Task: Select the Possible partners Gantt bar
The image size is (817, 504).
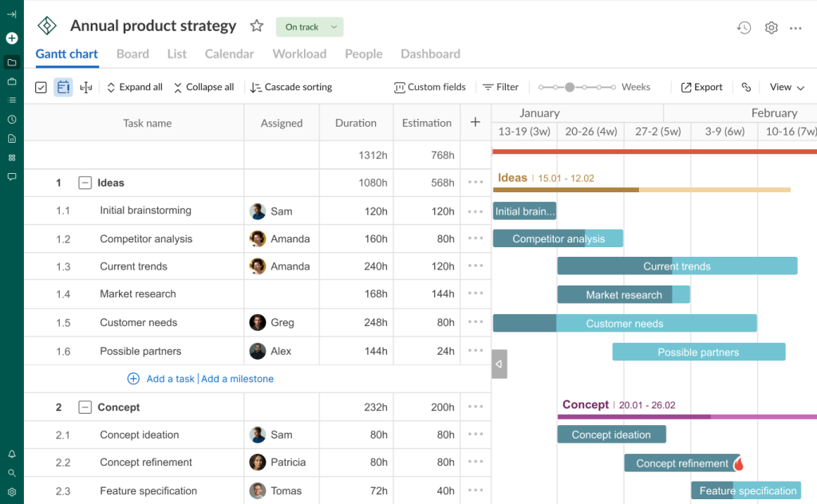Action: tap(699, 352)
